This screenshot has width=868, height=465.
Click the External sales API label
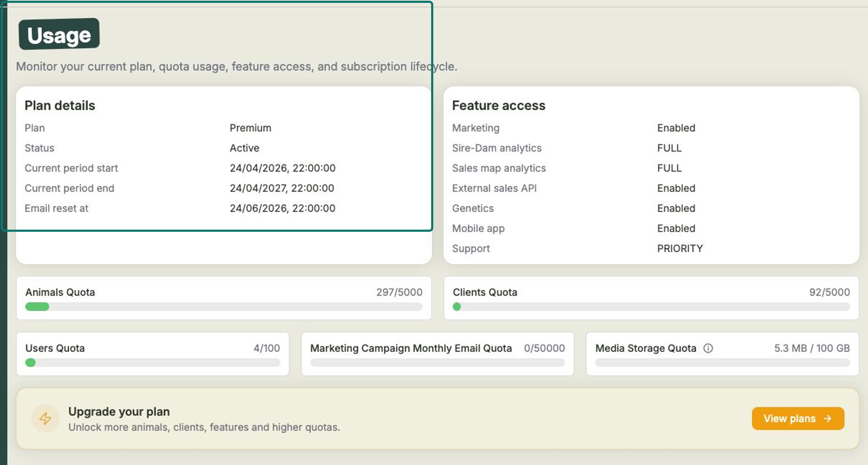pyautogui.click(x=494, y=188)
